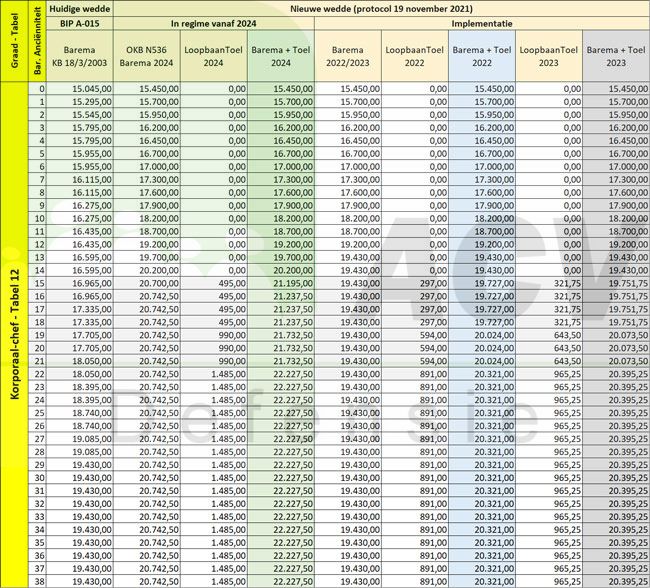Click the 'Barema KB 18/3/2003' column header
Viewport: 650px width, 588px height.
[80, 56]
